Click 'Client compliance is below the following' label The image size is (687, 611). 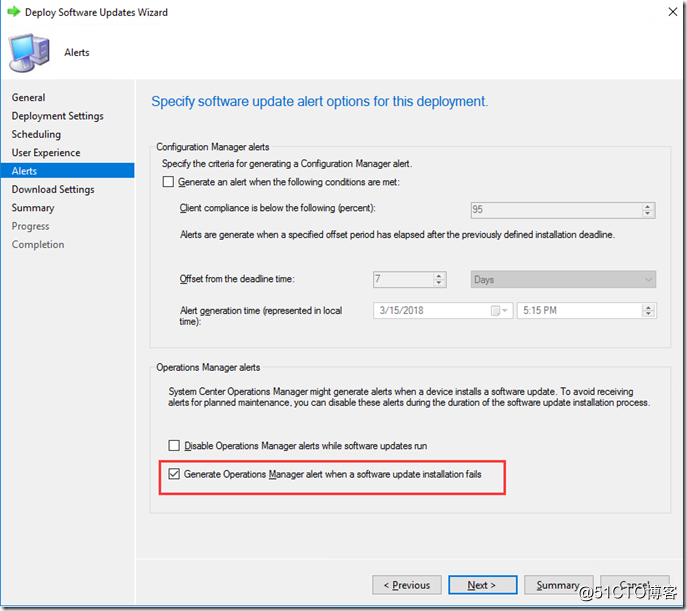(x=277, y=208)
